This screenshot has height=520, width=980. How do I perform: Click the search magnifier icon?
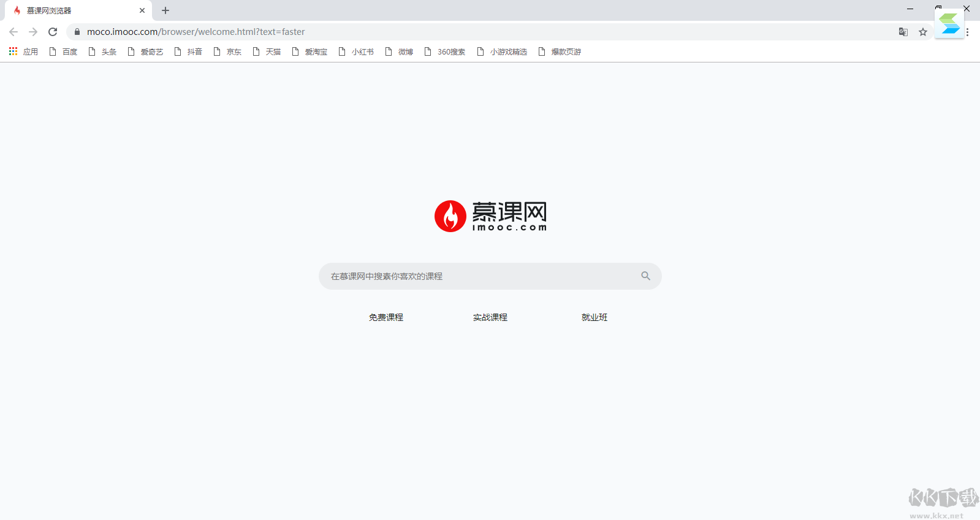(x=645, y=276)
